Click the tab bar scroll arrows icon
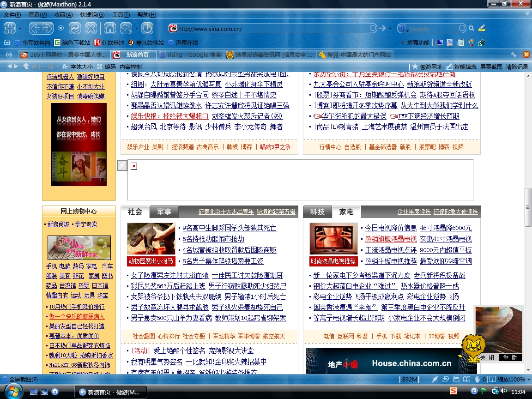532x399 pixels. tap(9, 54)
